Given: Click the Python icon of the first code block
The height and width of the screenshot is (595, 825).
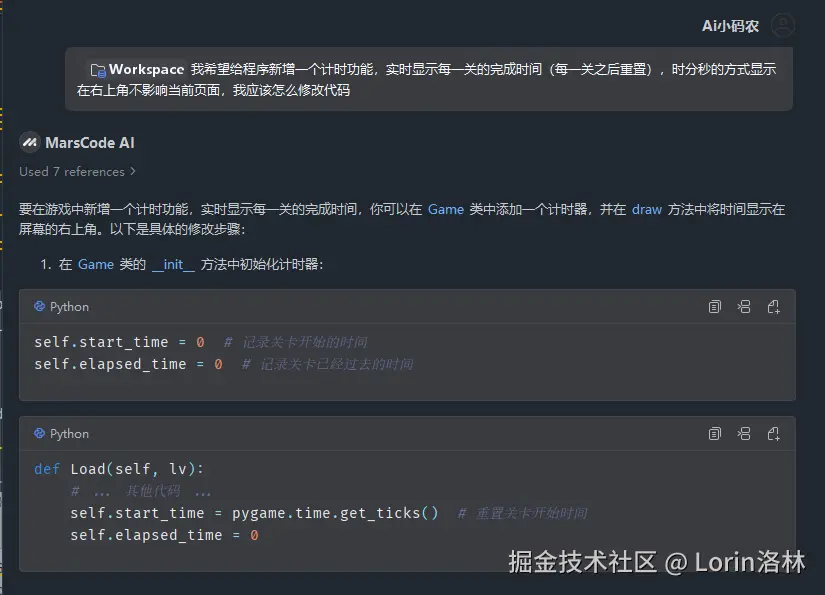Looking at the screenshot, I should coord(39,306).
